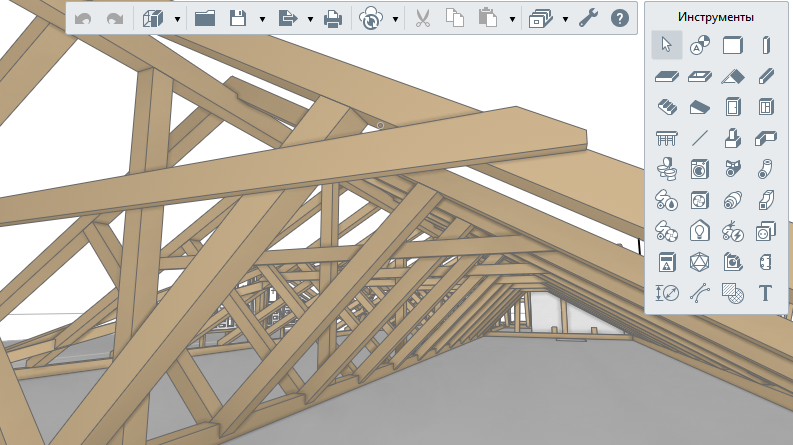
Task: Select the Electrical circuit routing tool
Action: 733,231
